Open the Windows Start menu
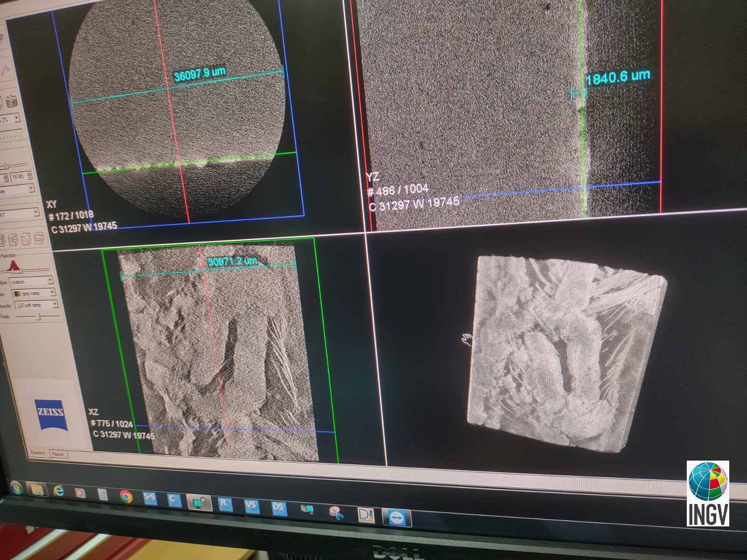 [x=15, y=489]
